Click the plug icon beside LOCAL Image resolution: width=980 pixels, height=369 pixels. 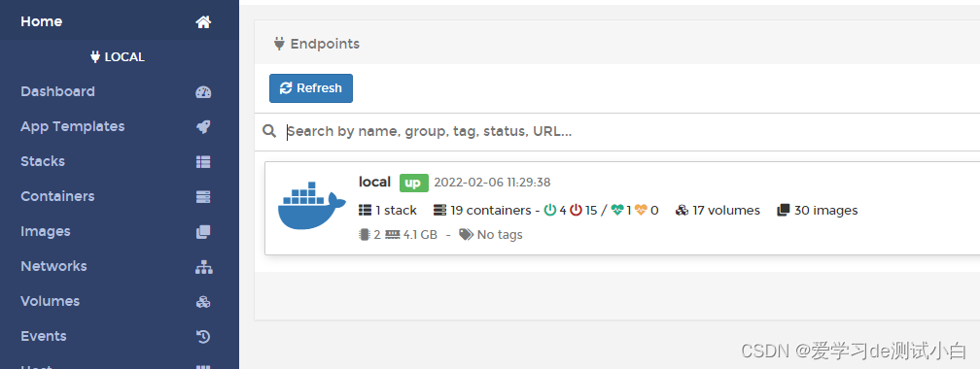95,57
